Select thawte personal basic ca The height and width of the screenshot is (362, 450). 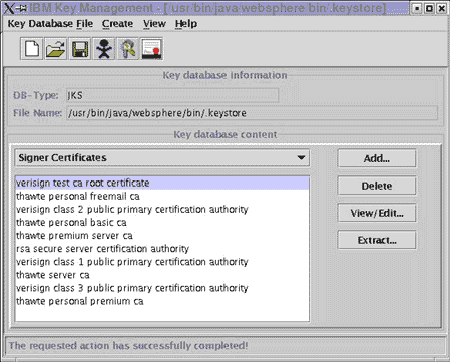click(162, 222)
